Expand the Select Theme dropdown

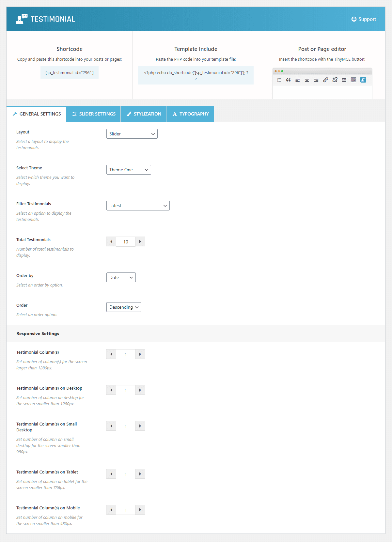(129, 170)
